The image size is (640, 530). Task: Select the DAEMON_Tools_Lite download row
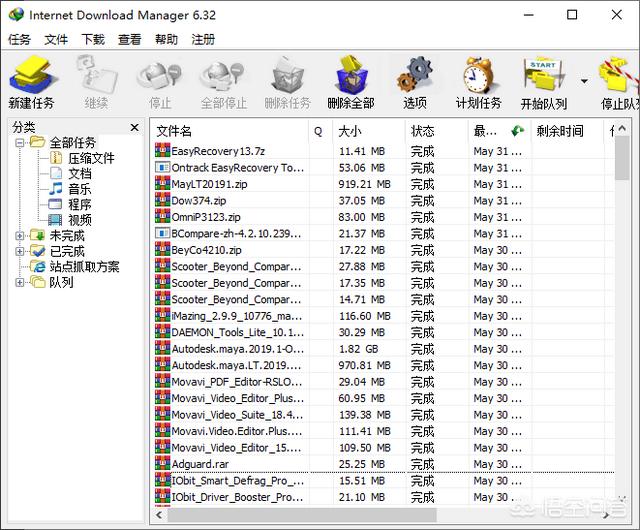[384, 332]
